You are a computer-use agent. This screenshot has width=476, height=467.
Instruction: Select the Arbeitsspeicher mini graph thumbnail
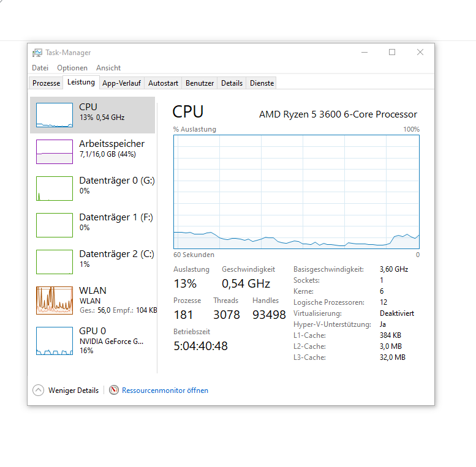(x=55, y=152)
